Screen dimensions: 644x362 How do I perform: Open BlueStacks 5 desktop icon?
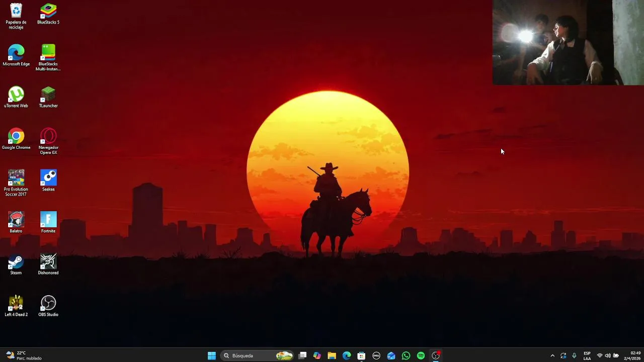click(x=48, y=14)
